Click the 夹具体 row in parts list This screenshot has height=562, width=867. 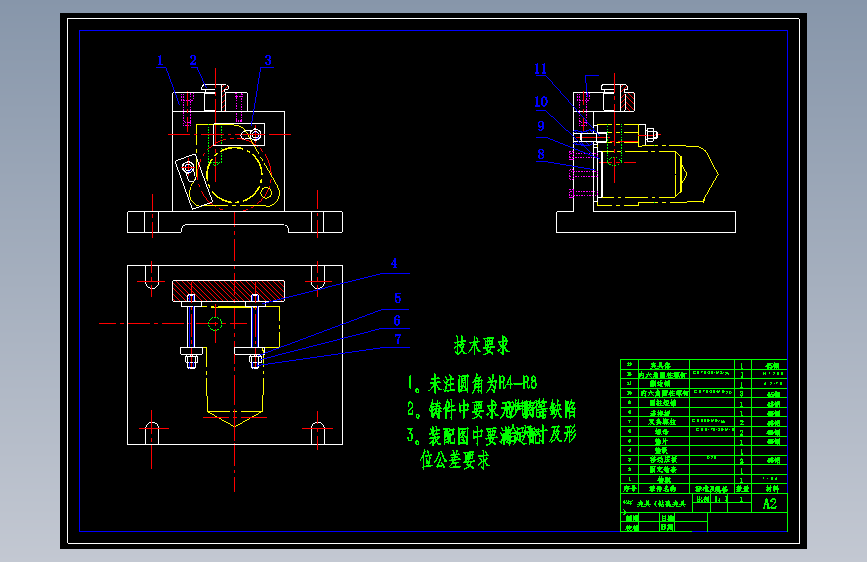(704, 365)
